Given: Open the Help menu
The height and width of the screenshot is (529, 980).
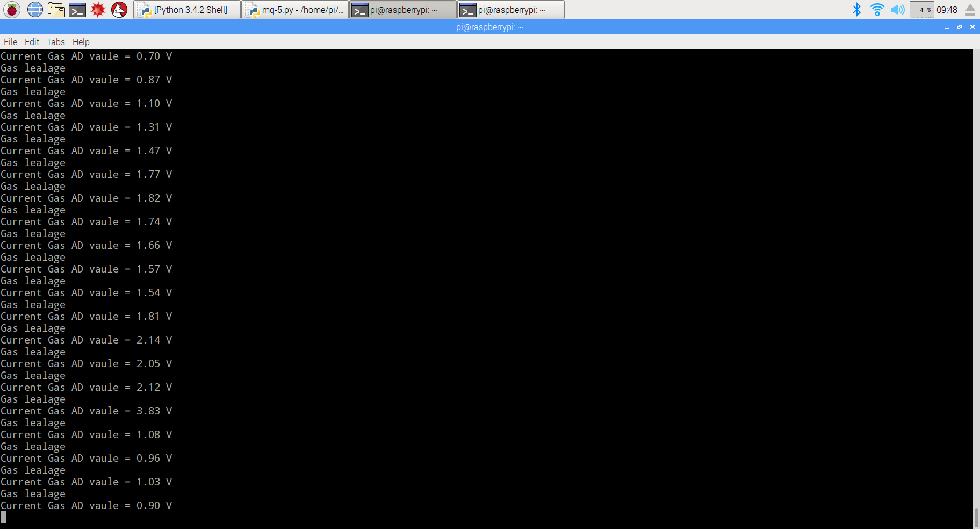Looking at the screenshot, I should pos(81,42).
